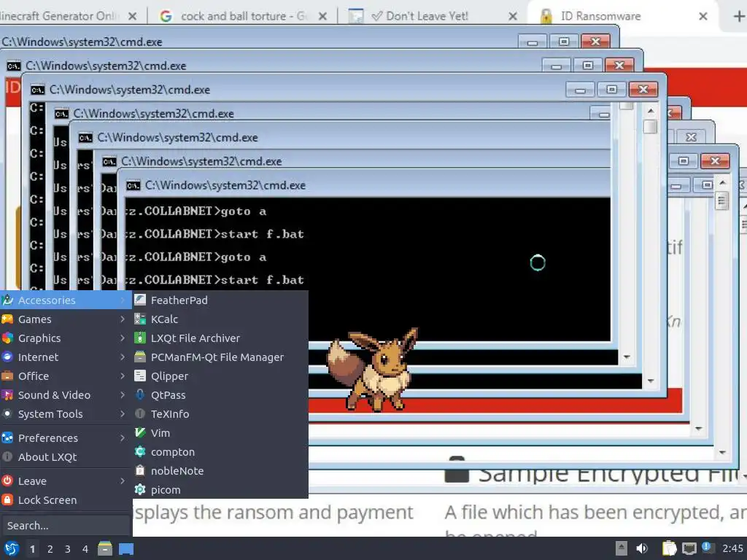
Task: Open System Tools category
Action: [x=66, y=414]
